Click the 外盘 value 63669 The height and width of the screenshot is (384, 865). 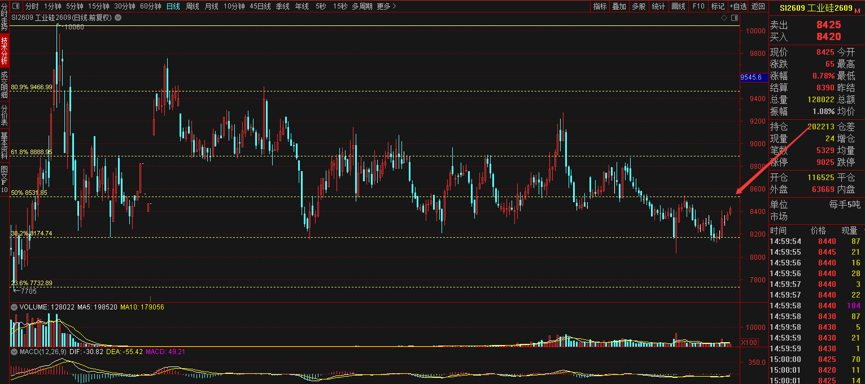(823, 189)
